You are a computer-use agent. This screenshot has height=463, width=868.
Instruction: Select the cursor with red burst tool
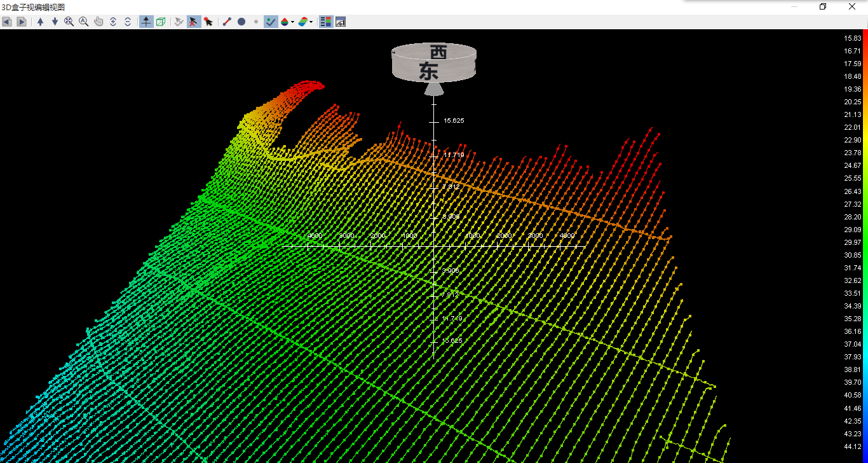point(208,22)
